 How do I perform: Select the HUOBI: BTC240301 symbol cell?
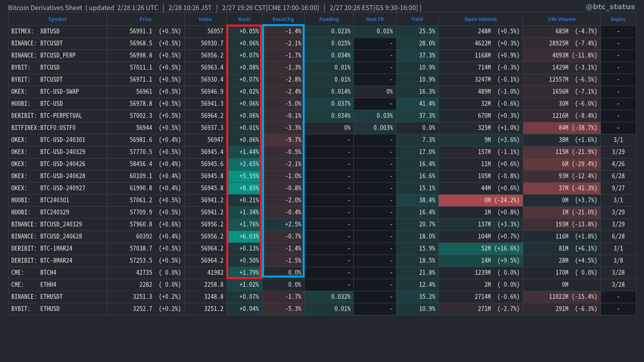coord(58,200)
